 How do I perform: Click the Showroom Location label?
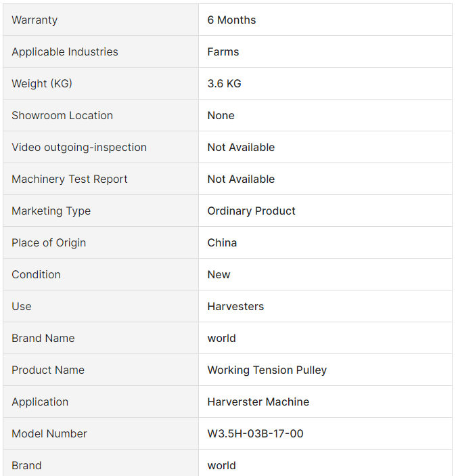[x=62, y=116]
